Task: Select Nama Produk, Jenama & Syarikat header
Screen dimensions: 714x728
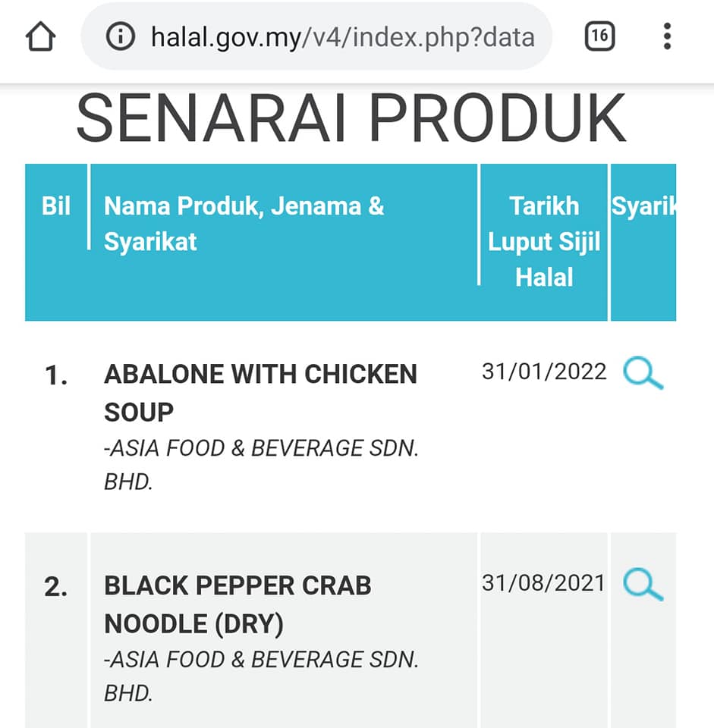Action: tap(244, 224)
